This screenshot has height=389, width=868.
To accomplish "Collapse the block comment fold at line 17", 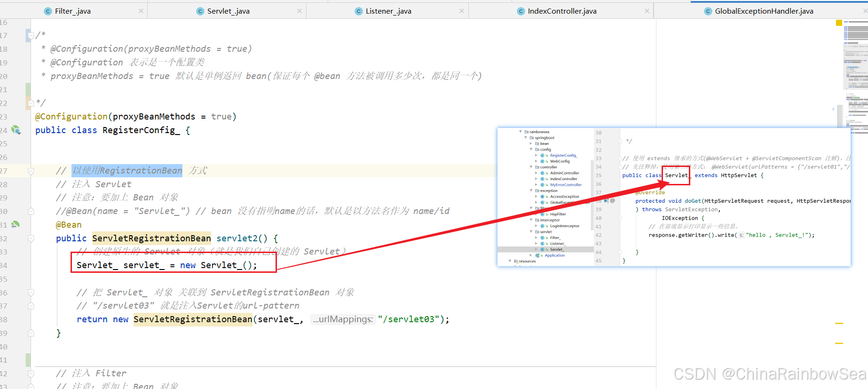I will (31, 35).
